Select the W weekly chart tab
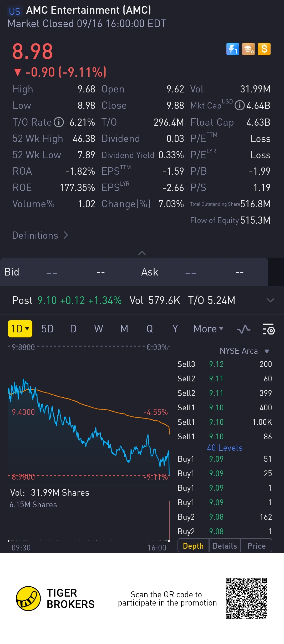 coord(99,329)
